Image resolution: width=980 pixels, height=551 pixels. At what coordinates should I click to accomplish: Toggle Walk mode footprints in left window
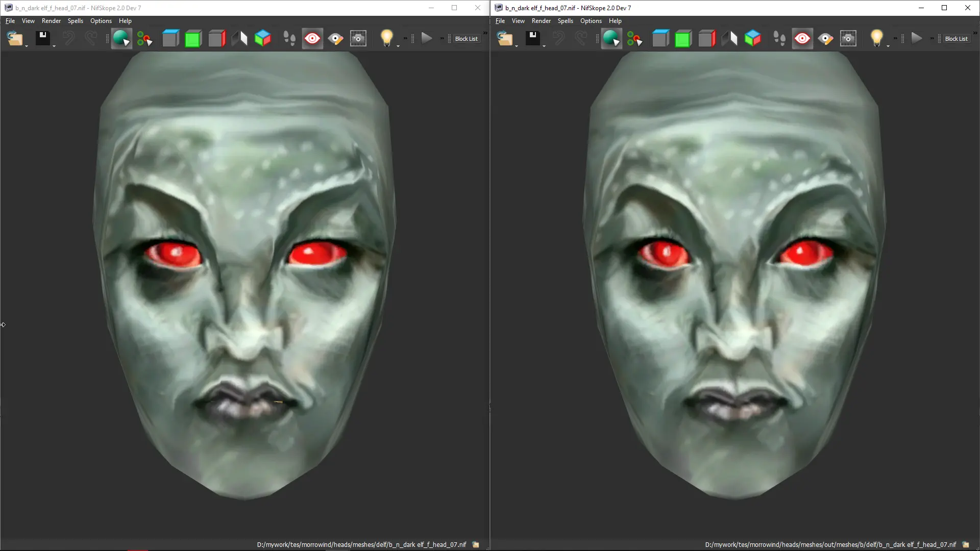pos(289,39)
